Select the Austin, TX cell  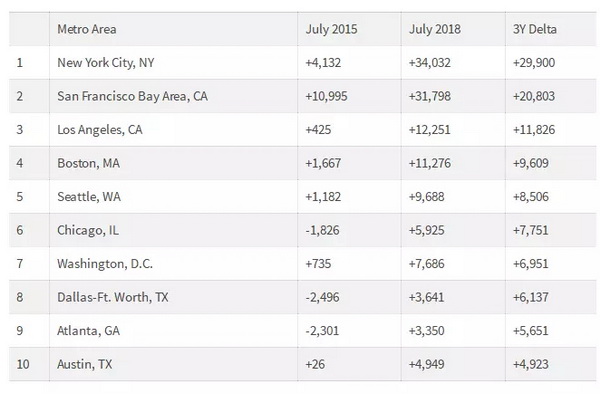[x=173, y=364]
